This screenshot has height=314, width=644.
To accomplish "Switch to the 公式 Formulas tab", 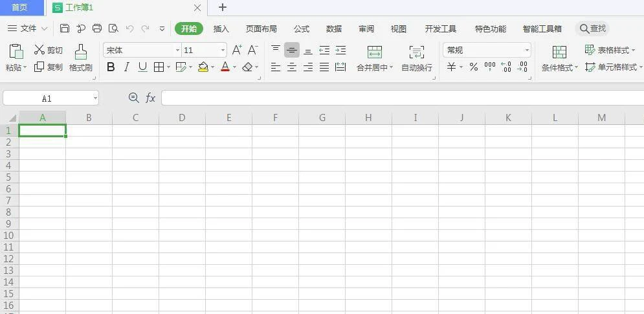I will (x=302, y=28).
